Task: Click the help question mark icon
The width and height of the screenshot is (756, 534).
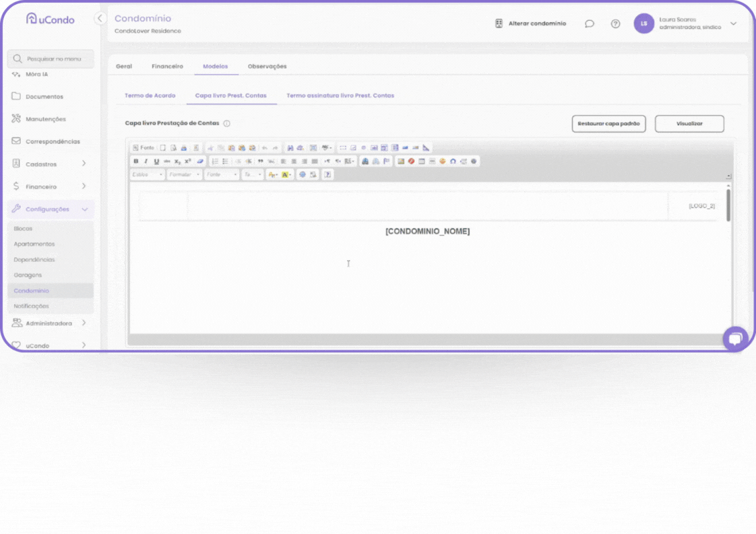Action: pos(615,24)
